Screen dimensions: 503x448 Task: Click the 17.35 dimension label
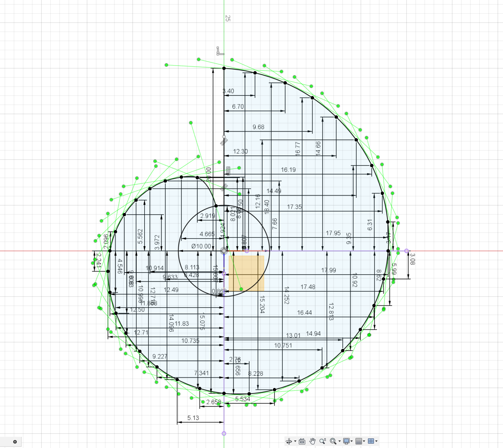[294, 207]
